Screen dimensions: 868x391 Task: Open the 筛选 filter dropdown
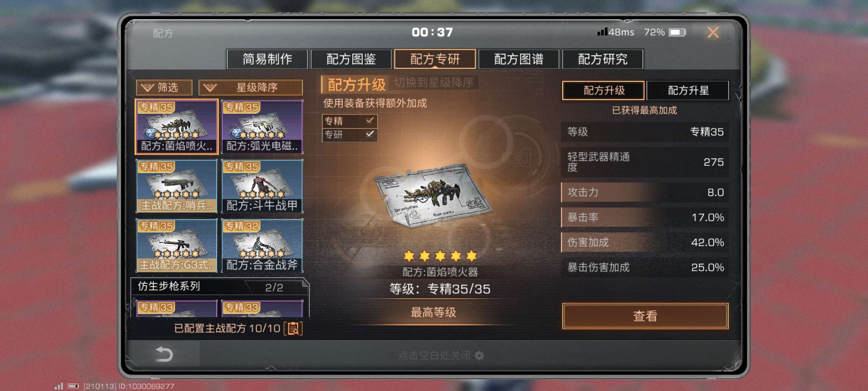[164, 87]
